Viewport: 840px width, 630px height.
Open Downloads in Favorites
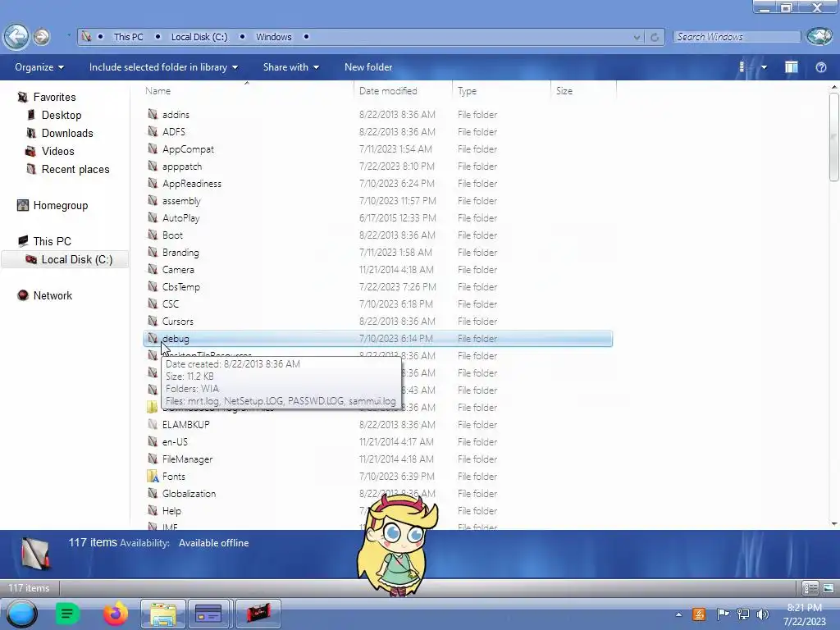[67, 133]
